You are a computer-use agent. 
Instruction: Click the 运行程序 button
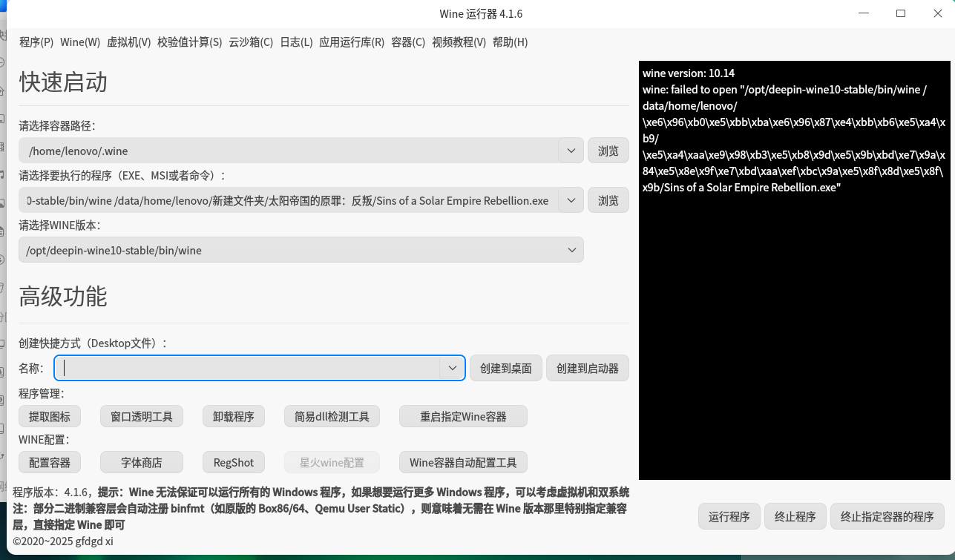pos(729,517)
